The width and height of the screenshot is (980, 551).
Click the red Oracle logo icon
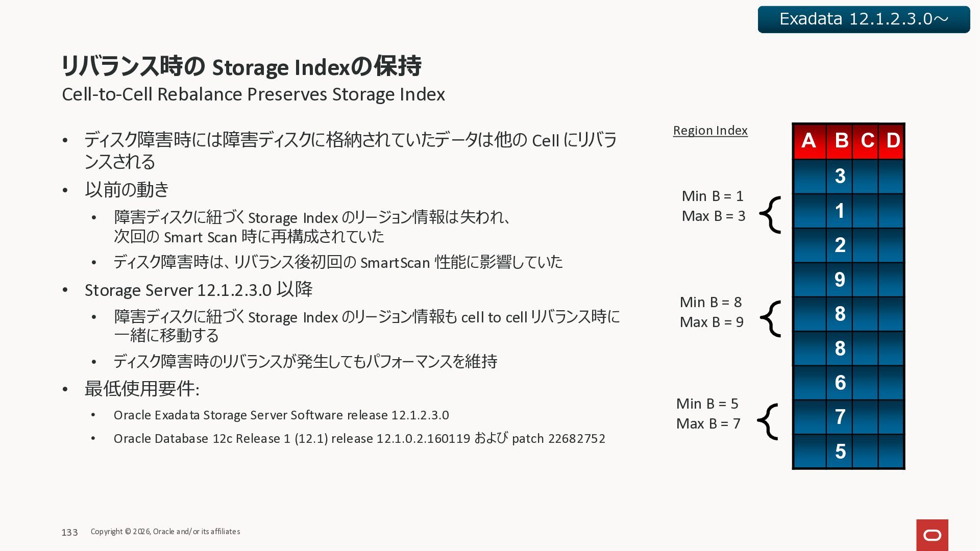(x=932, y=535)
